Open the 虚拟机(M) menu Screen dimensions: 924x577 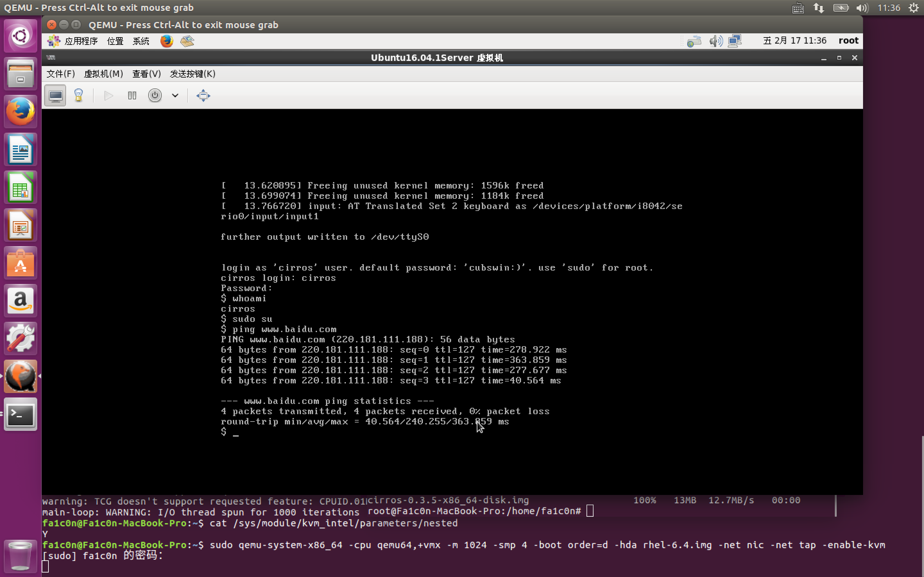pos(104,74)
